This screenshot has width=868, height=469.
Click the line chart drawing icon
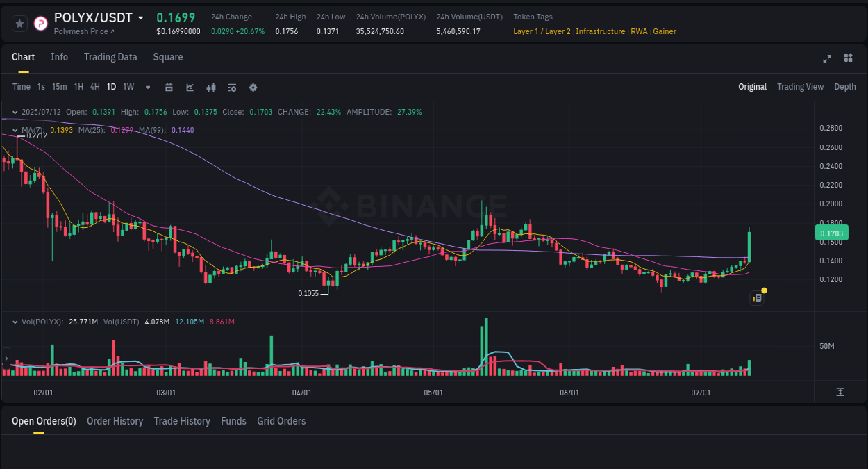point(190,87)
